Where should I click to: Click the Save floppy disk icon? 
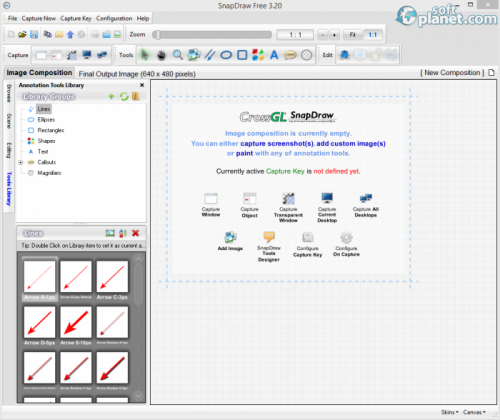tap(34, 34)
